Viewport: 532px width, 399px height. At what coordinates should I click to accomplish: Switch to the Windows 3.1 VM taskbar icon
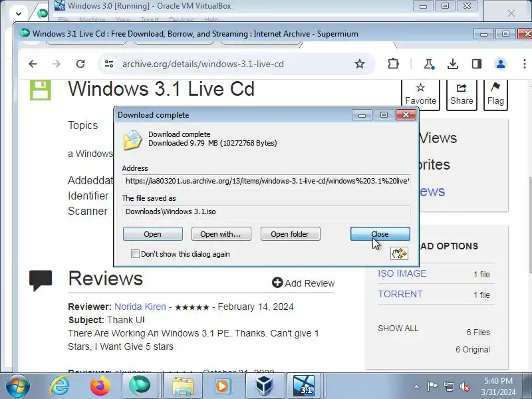tap(305, 386)
